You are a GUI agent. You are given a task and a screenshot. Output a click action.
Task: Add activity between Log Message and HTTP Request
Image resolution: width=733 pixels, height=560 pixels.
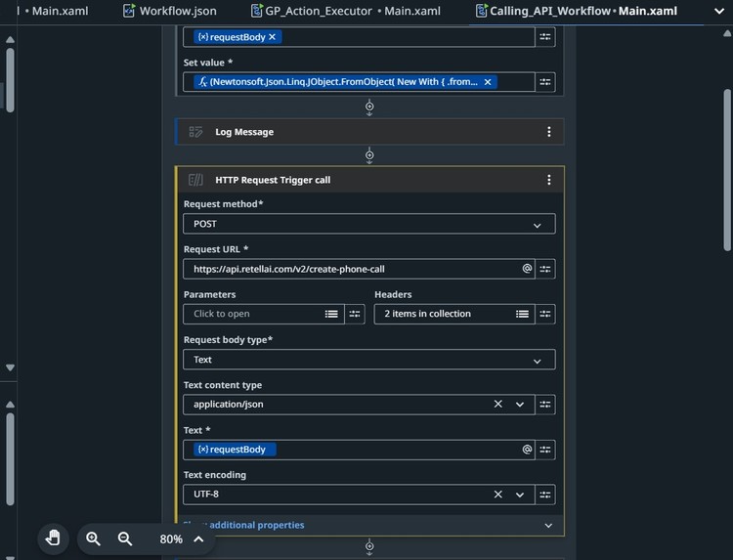[x=369, y=155]
